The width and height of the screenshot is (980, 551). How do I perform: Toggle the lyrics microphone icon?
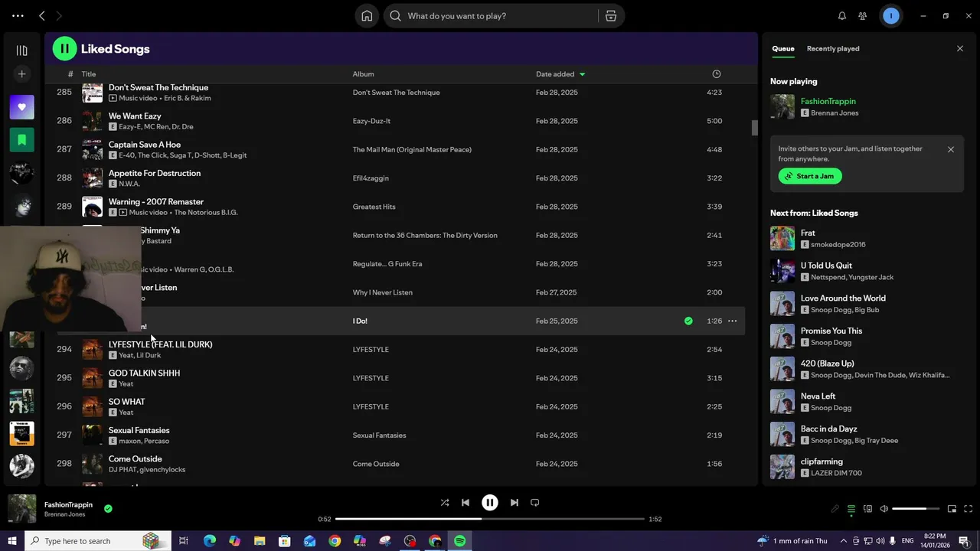coord(835,509)
